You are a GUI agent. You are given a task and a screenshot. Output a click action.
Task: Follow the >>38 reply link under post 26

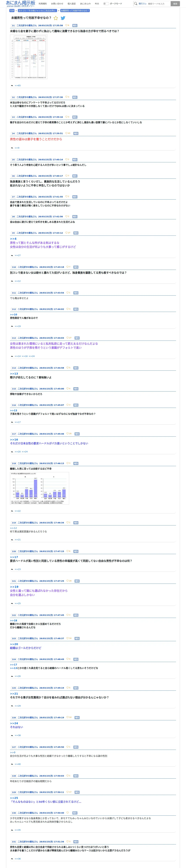point(18,736)
